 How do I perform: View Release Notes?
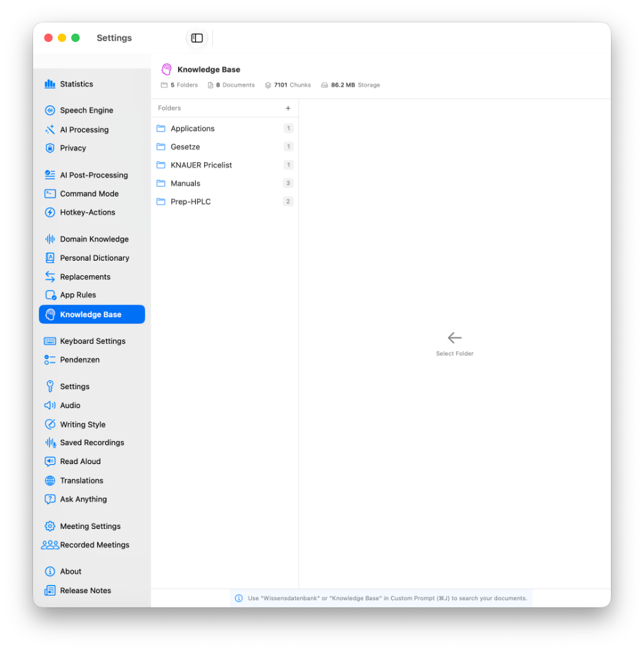pos(92,591)
